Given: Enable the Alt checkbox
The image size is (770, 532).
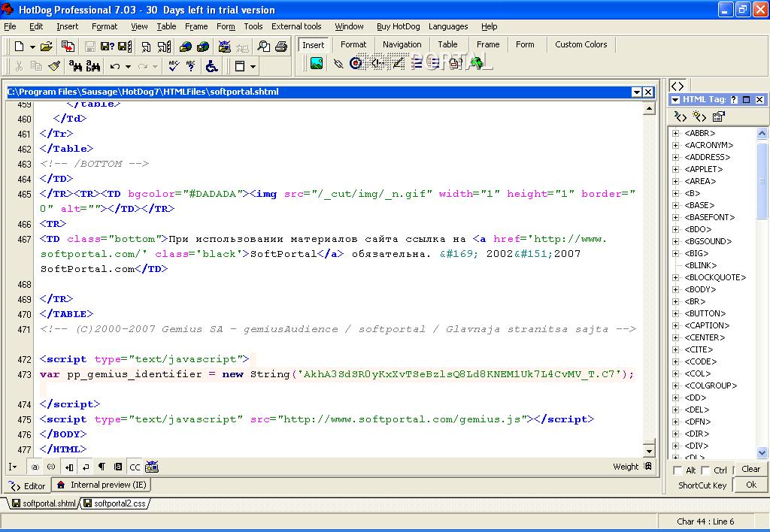Looking at the screenshot, I should click(x=678, y=470).
